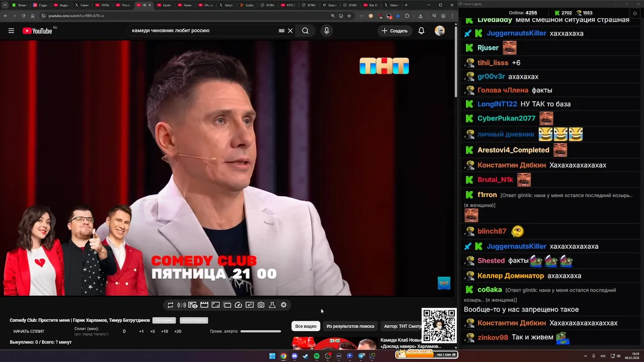Click the Online: 4255 viewer counter
Viewport: 644px width, 362px height.
coord(523,13)
